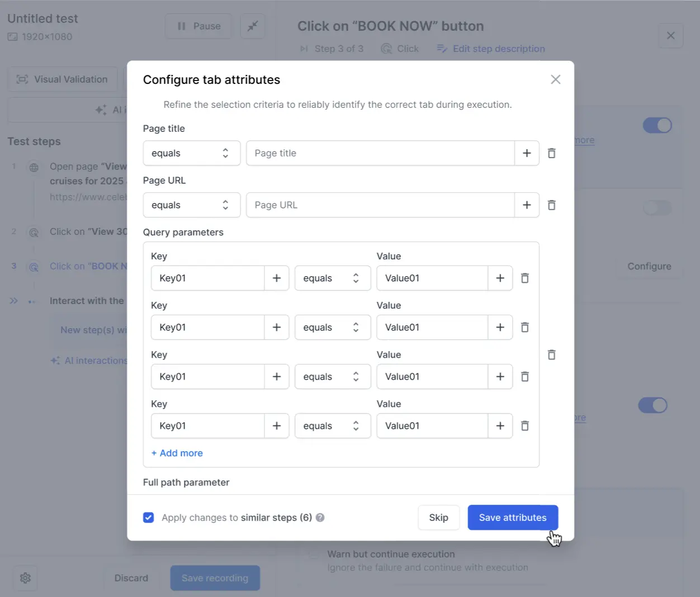Click plus beside first query Key01 field
Viewport: 700px width, 597px height.
point(277,278)
